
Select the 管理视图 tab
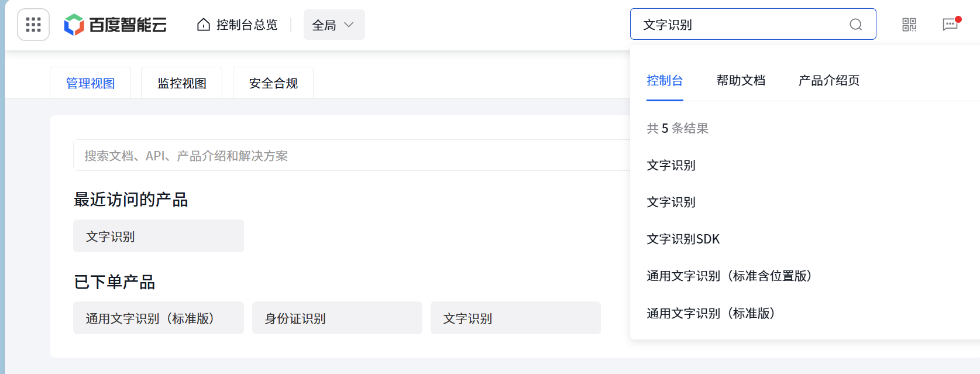tap(90, 83)
